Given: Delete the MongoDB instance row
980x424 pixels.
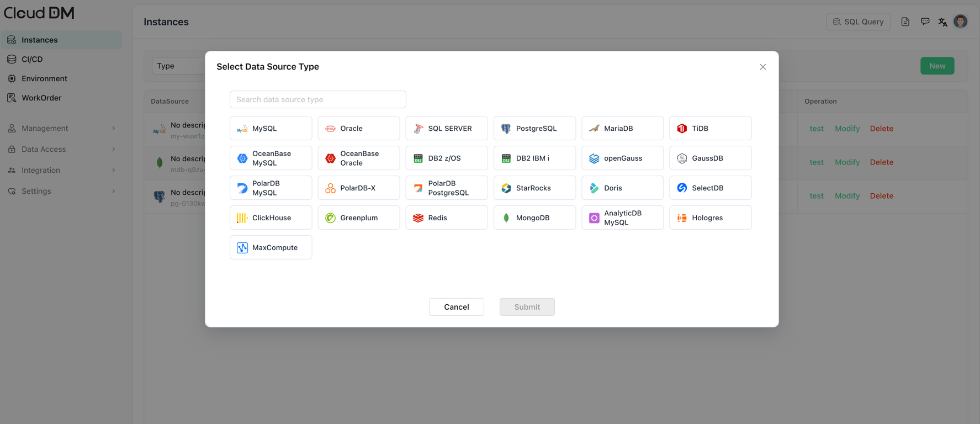Looking at the screenshot, I should coord(882,162).
